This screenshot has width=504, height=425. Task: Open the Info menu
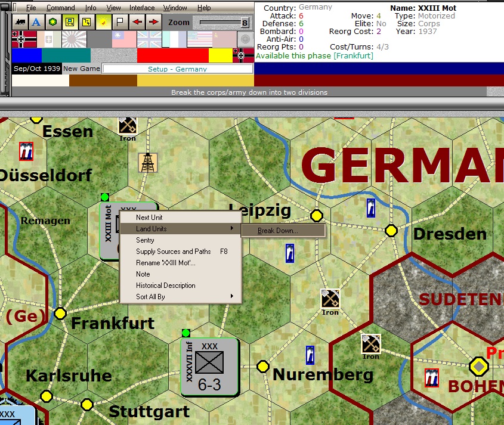click(91, 8)
